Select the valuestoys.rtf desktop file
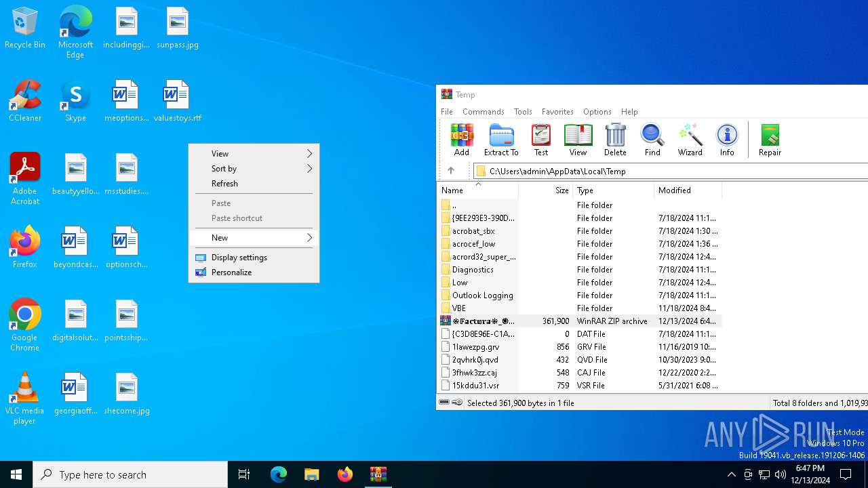The width and height of the screenshot is (868, 488). coord(178,101)
